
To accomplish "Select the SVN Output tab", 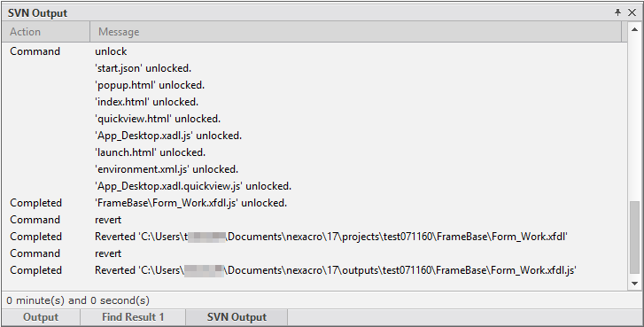I will [237, 317].
